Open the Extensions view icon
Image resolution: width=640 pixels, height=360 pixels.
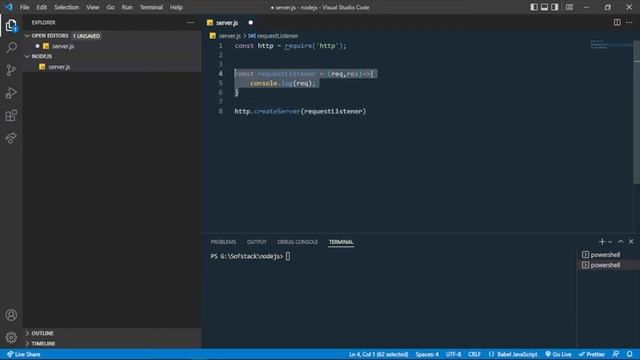click(x=11, y=116)
